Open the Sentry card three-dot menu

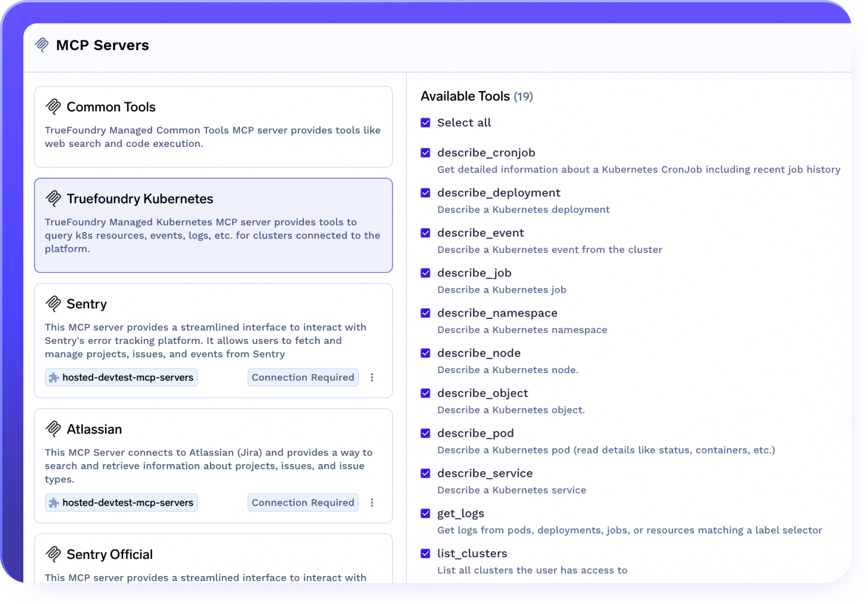tap(372, 377)
